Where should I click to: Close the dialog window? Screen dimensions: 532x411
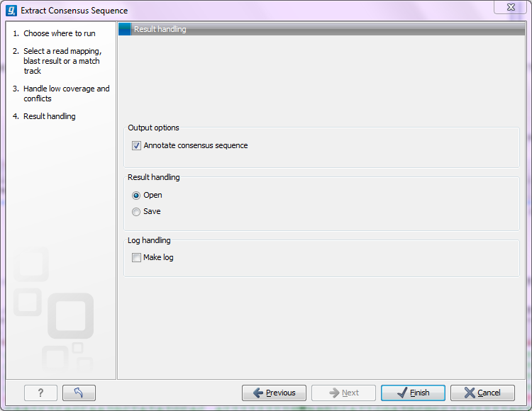[511, 7]
